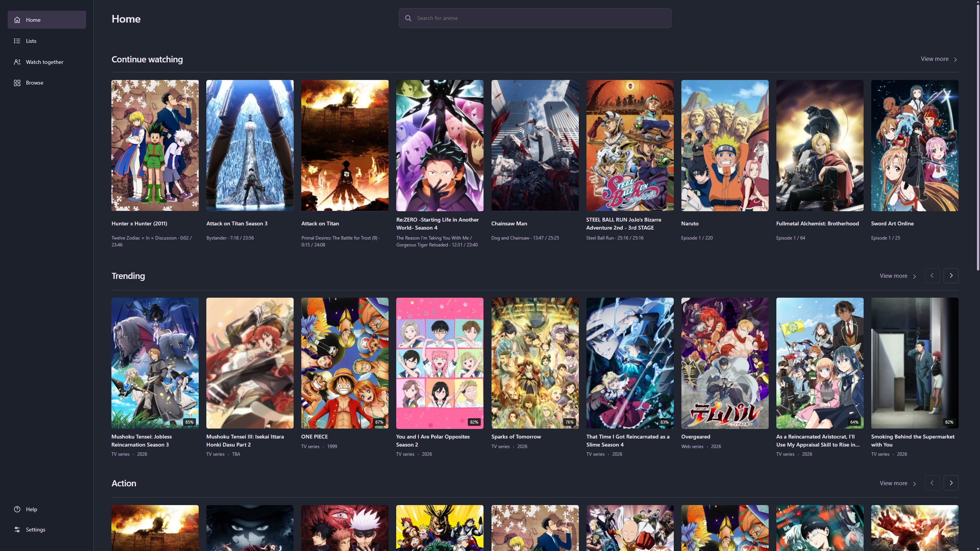Click 'Sword Art Online' title text

tap(892, 223)
